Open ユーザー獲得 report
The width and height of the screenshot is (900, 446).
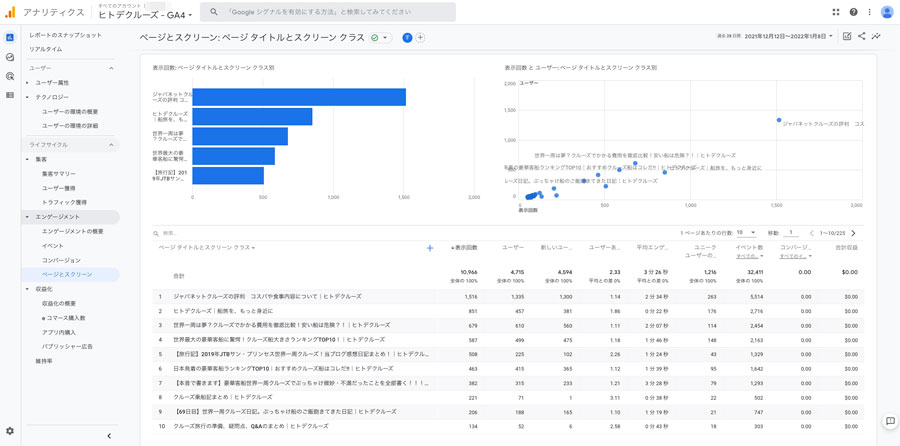click(59, 188)
